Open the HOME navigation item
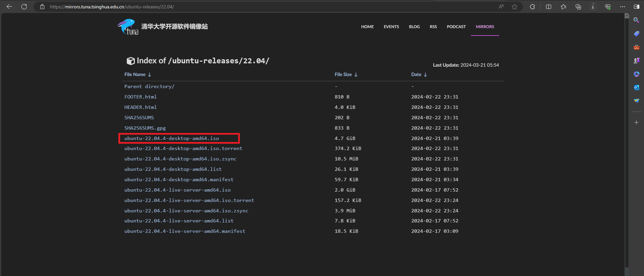 click(367, 27)
